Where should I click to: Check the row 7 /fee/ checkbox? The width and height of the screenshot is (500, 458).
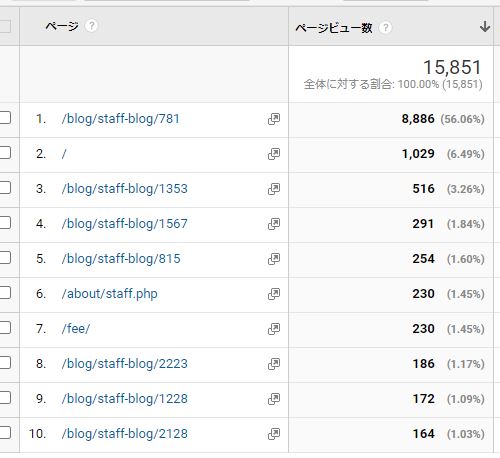[x=5, y=328]
